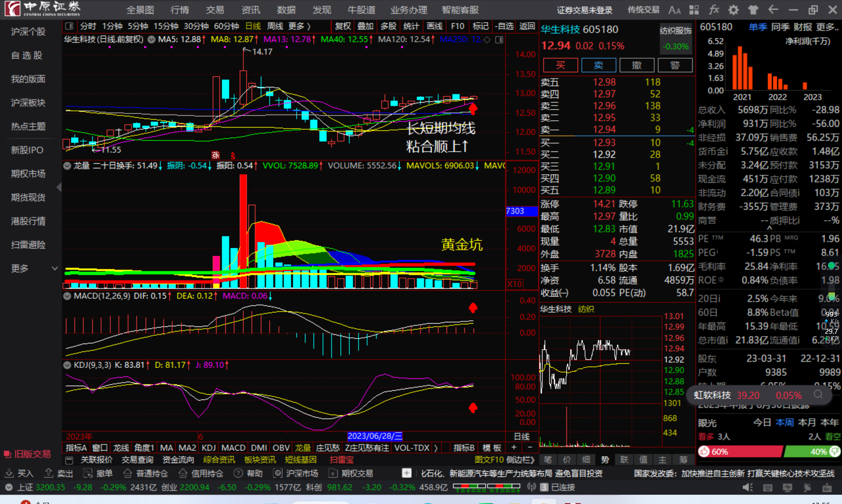
Task: Open the multi-window grid layout icon
Action: 694,10
